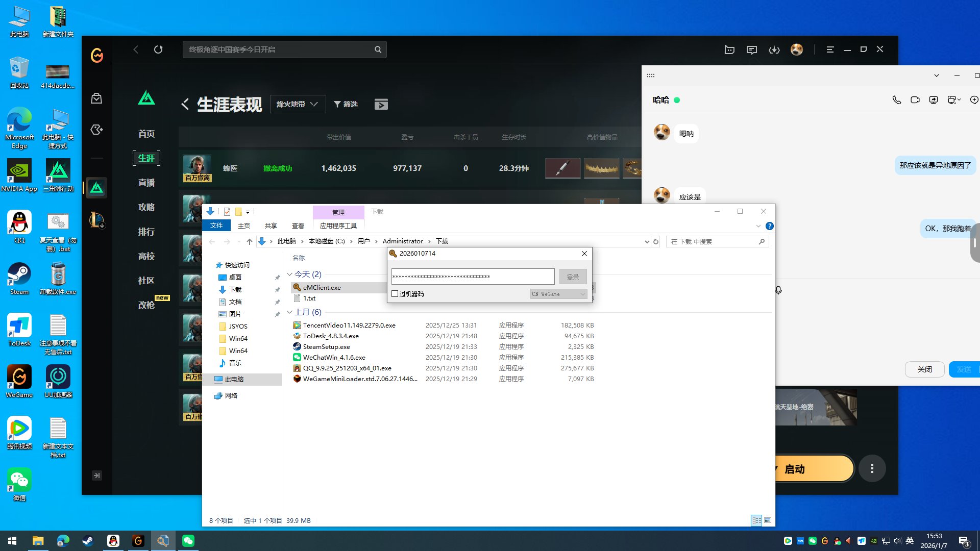Screen dimensions: 980x551
Task: Switch to details view in Explorer
Action: 756,520
